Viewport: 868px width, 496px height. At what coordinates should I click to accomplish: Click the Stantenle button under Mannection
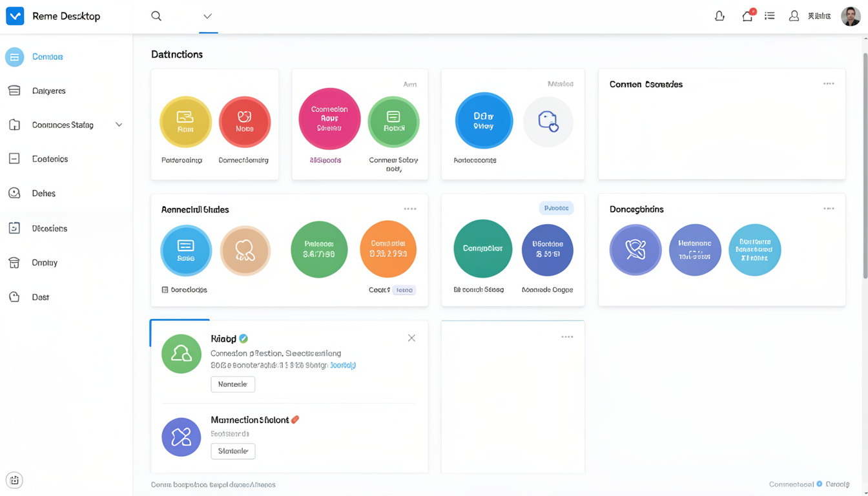(232, 451)
